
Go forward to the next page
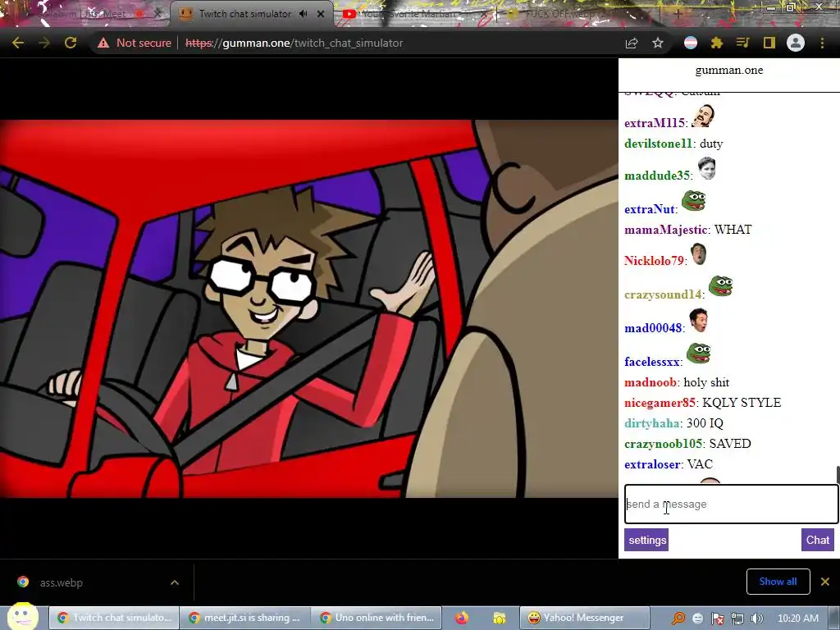44,43
